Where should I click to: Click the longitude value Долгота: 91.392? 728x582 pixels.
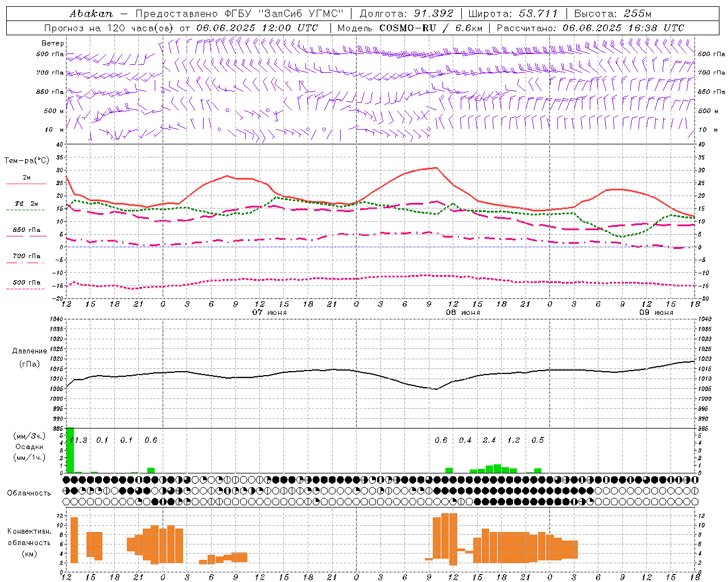point(407,14)
